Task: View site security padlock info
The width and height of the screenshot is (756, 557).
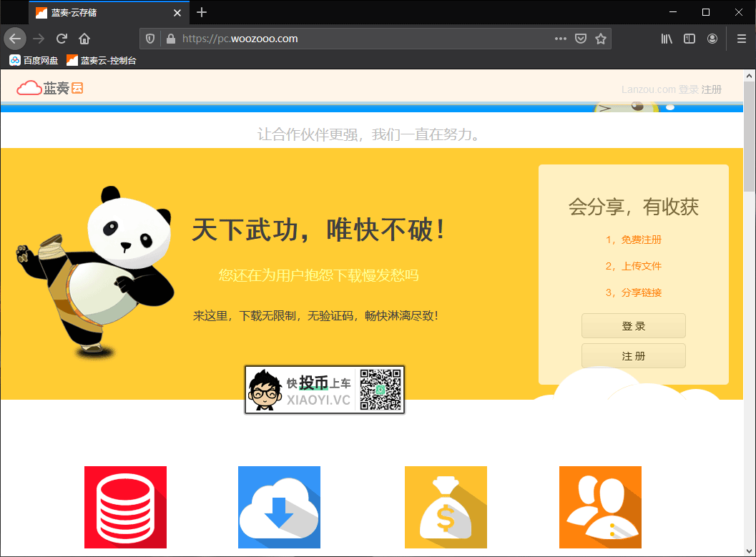Action: click(x=171, y=39)
